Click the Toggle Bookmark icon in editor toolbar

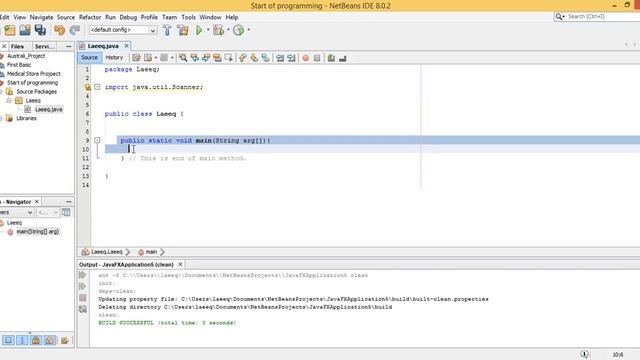point(266,58)
